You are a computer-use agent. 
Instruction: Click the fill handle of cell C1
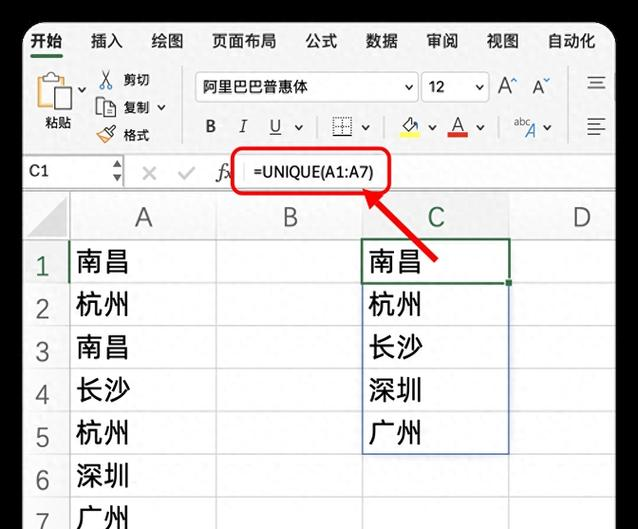(509, 282)
